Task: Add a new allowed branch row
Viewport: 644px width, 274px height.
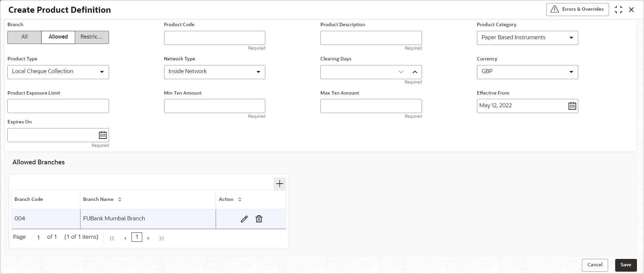Action: 279,184
